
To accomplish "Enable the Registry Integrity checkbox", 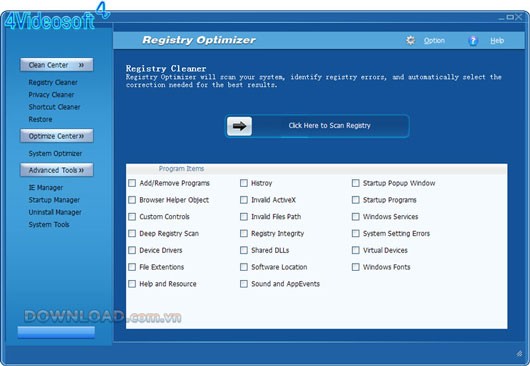I will (244, 234).
